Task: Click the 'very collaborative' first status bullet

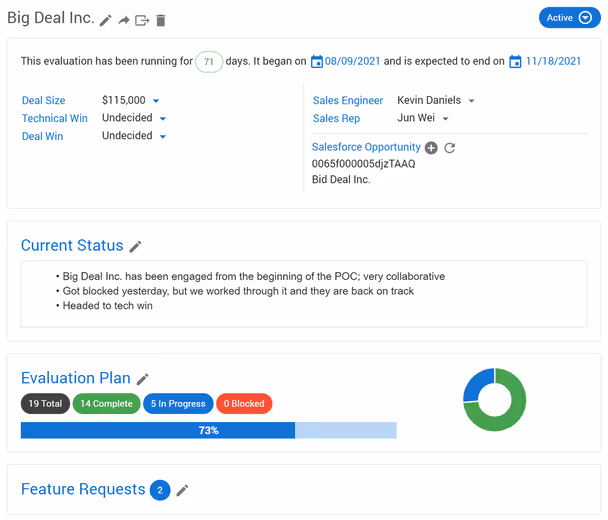Action: click(254, 276)
